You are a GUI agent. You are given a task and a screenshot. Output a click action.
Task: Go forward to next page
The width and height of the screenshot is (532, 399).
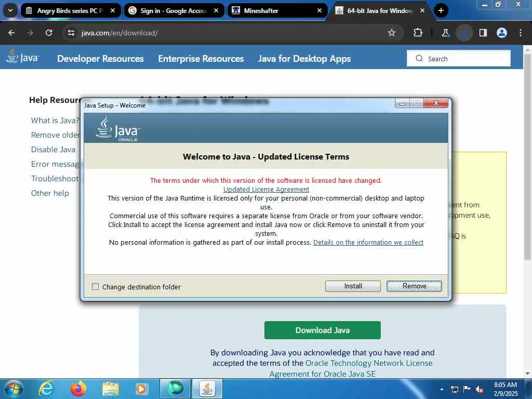(x=30, y=33)
